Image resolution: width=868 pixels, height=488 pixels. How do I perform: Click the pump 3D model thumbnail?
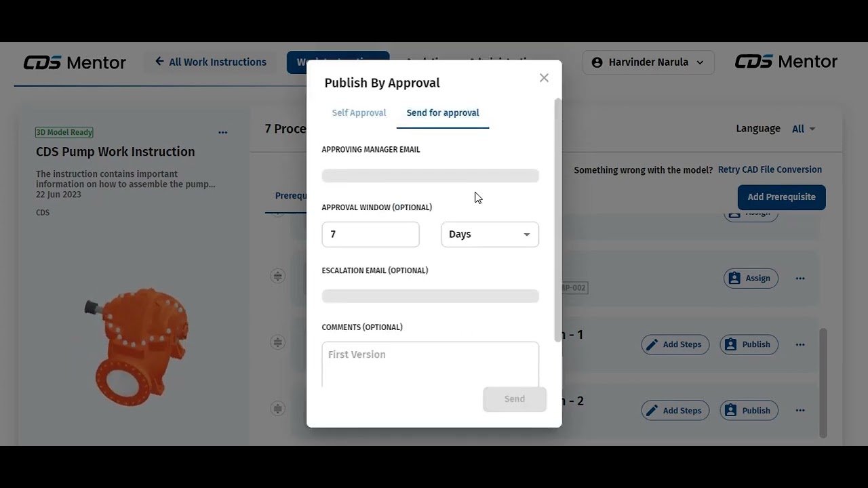(138, 346)
